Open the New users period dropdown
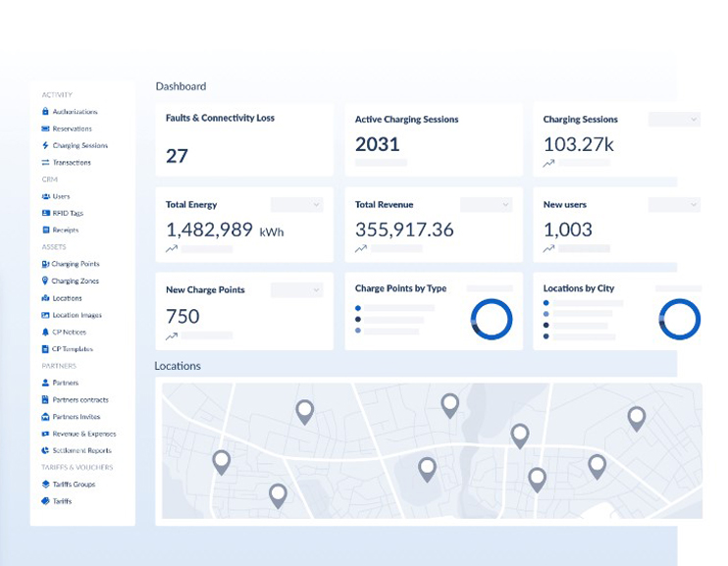The height and width of the screenshot is (566, 728). point(674,205)
